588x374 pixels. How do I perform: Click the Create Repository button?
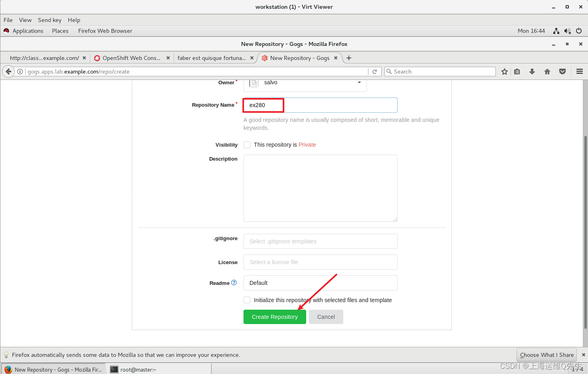pyautogui.click(x=275, y=317)
